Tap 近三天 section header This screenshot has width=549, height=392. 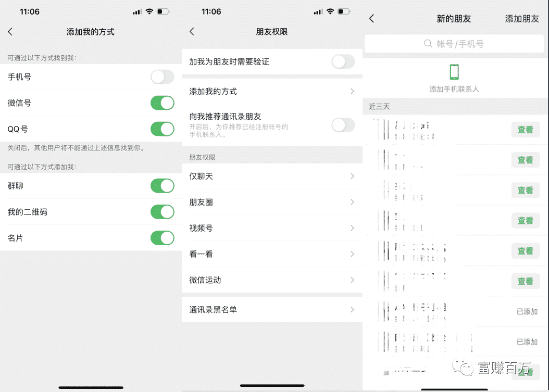(379, 106)
